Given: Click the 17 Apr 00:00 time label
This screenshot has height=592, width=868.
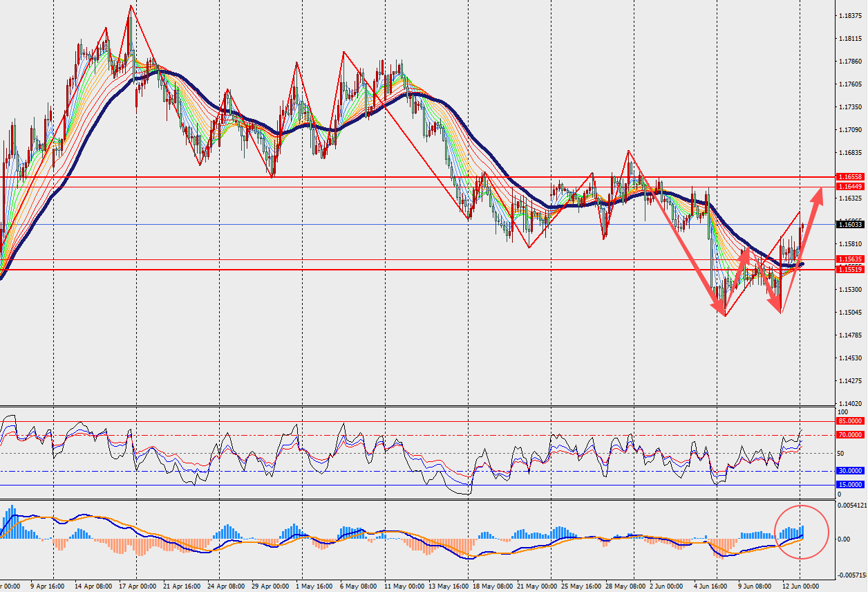Looking at the screenshot, I should [x=136, y=586].
